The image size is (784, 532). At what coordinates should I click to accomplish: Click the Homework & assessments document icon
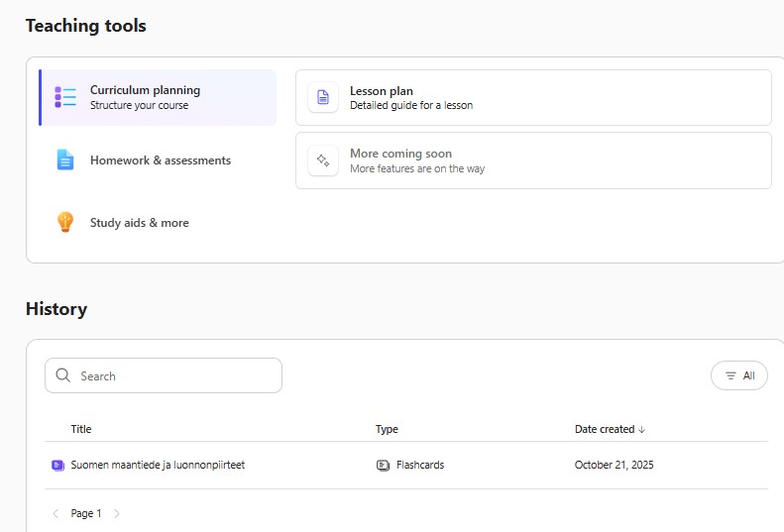65,160
